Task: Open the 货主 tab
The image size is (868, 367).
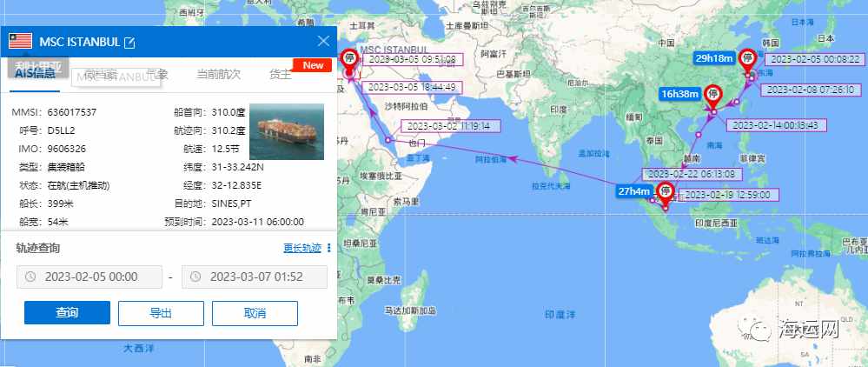Action: 280,74
